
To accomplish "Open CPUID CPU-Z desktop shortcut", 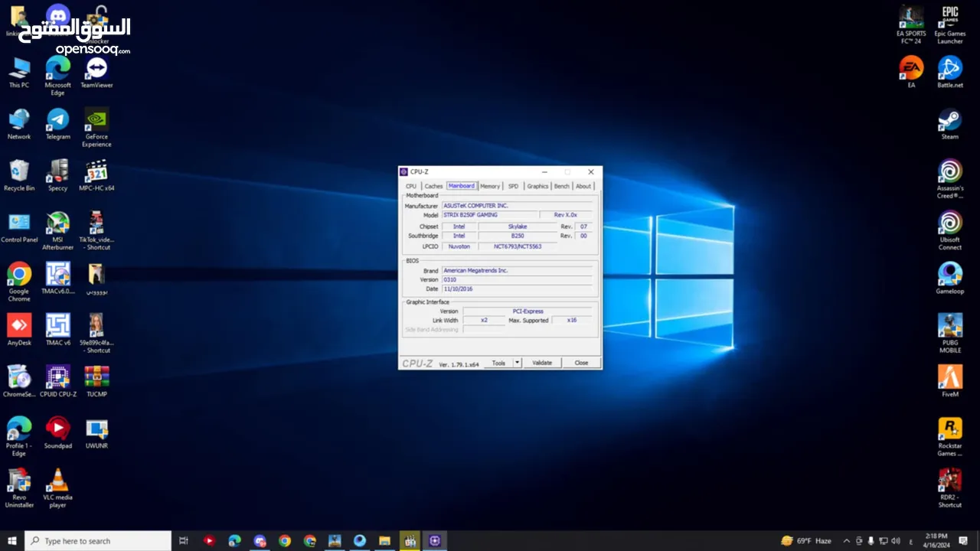I will (57, 381).
